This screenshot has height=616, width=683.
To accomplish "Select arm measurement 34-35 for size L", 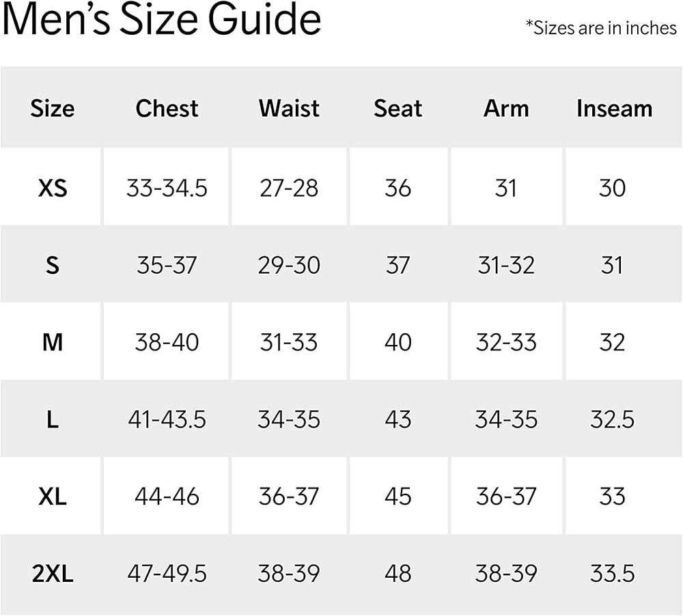I will pyautogui.click(x=506, y=419).
